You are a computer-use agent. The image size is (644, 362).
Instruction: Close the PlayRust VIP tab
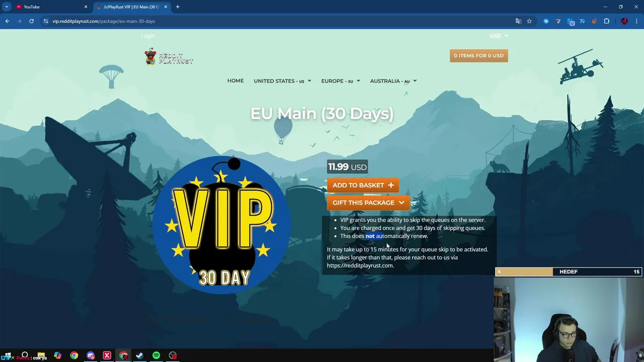pos(166,7)
